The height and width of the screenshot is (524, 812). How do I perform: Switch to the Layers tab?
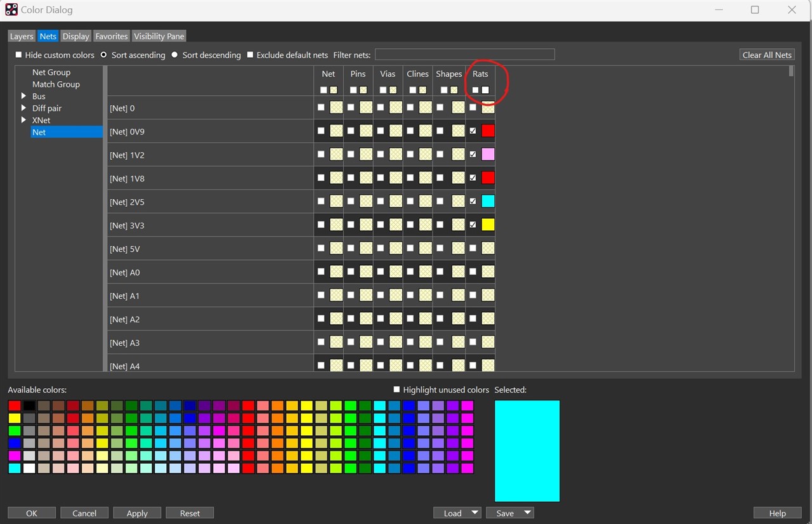(x=21, y=36)
